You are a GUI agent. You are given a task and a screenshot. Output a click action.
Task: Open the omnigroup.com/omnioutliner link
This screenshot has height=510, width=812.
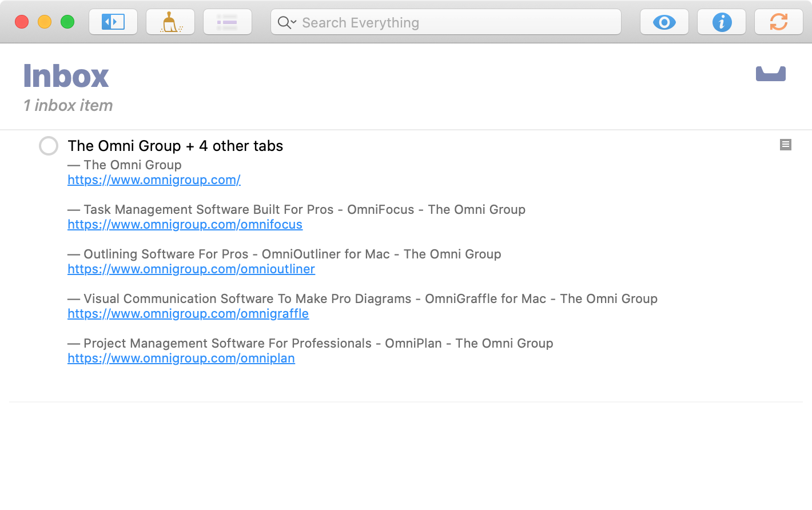[x=191, y=269]
